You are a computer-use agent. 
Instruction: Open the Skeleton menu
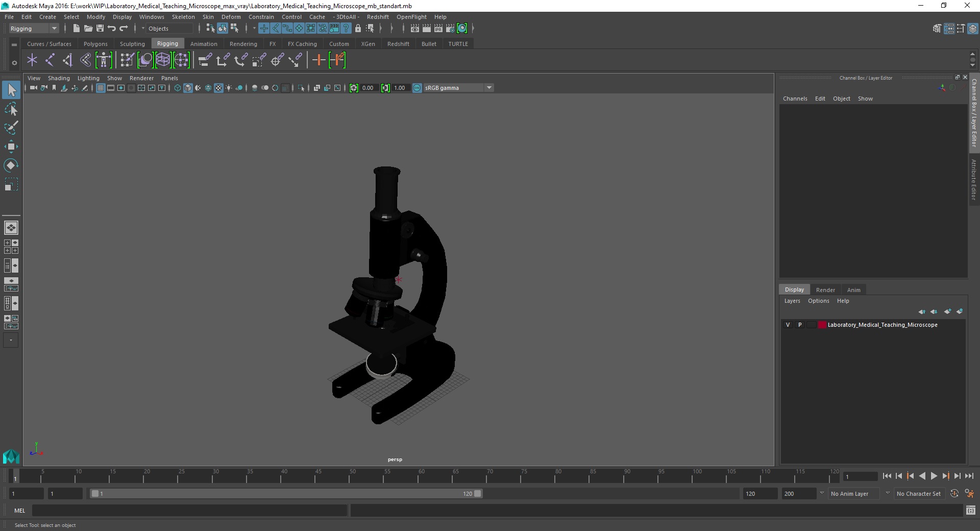(x=183, y=17)
